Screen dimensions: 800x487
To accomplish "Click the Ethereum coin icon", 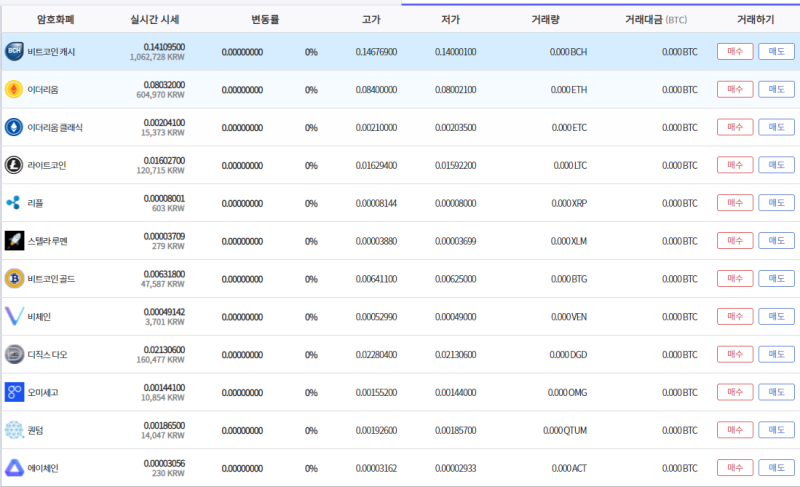I will [14, 89].
